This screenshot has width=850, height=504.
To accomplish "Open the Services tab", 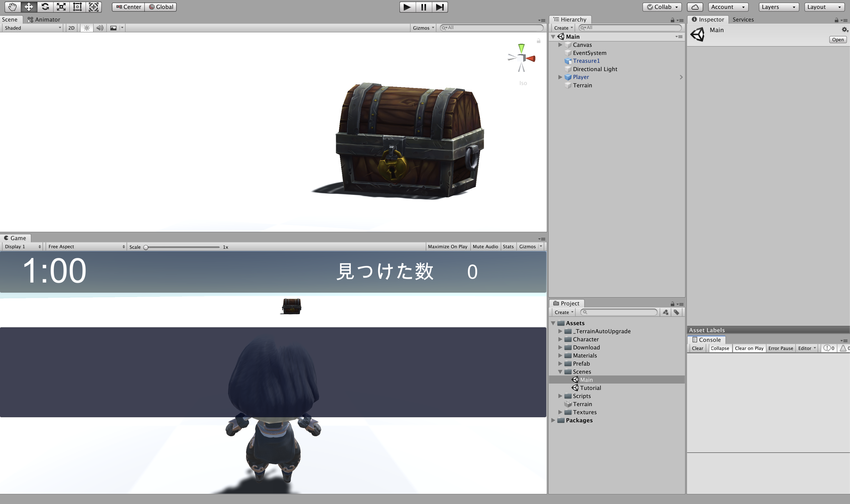I will point(743,19).
